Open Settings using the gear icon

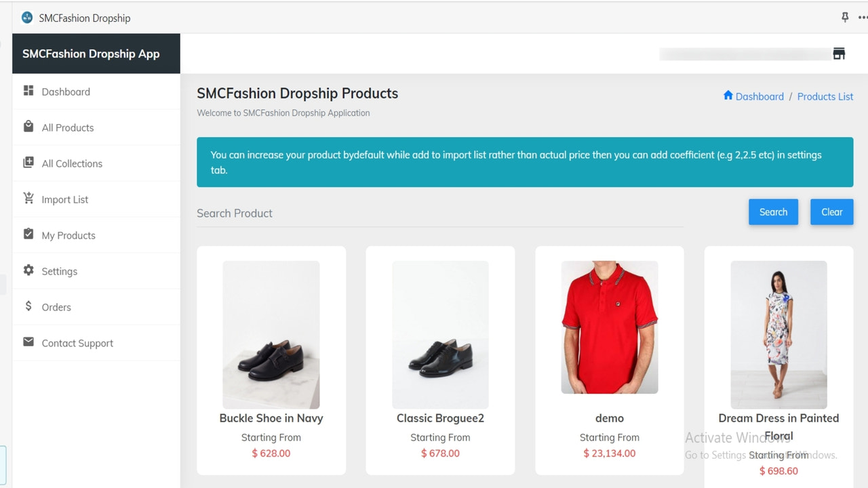(x=28, y=270)
